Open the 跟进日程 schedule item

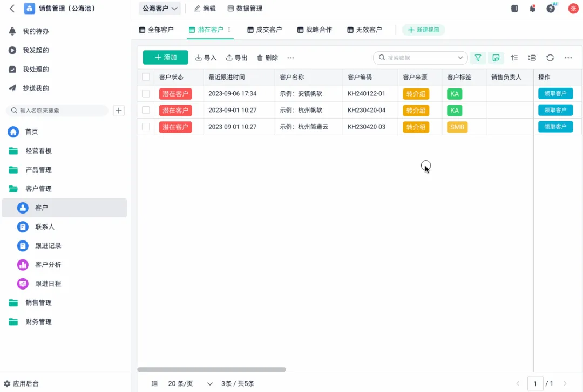point(49,284)
